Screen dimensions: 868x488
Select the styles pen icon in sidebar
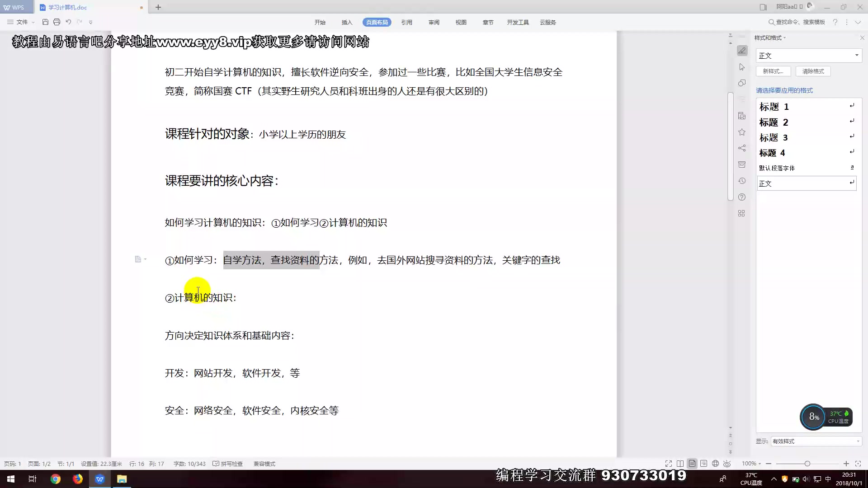pyautogui.click(x=742, y=51)
